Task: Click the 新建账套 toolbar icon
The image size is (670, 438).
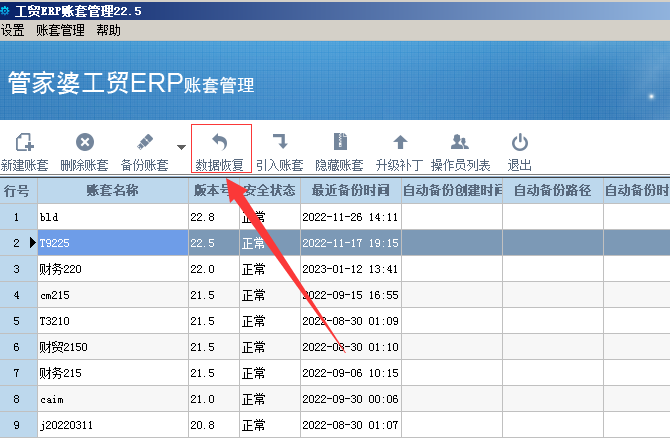Action: click(24, 142)
